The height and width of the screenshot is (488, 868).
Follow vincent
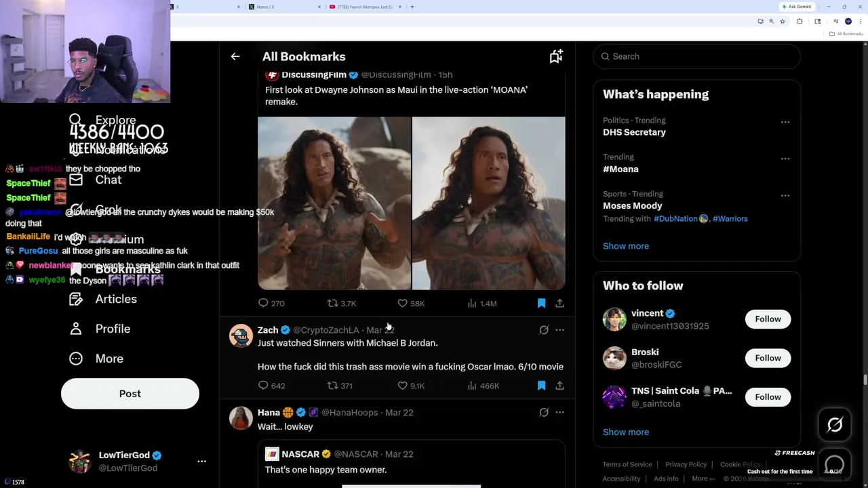pos(768,319)
